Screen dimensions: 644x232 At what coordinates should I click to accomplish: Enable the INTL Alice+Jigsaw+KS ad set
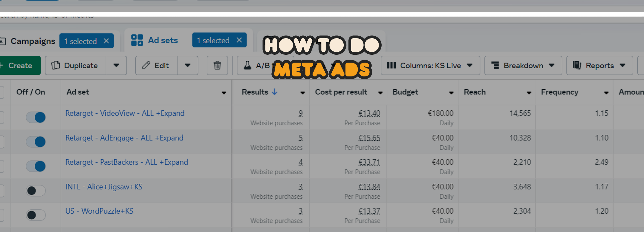36,191
